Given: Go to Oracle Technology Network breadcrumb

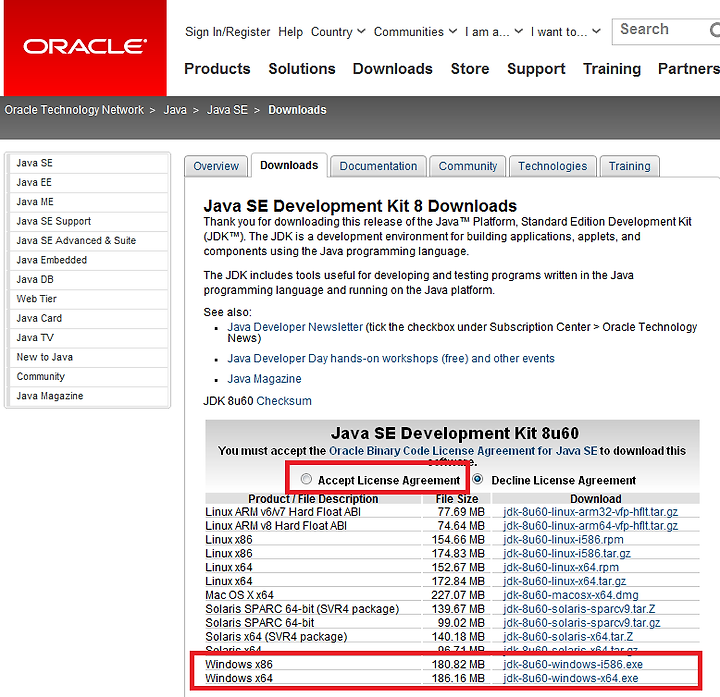Looking at the screenshot, I should click(x=74, y=110).
